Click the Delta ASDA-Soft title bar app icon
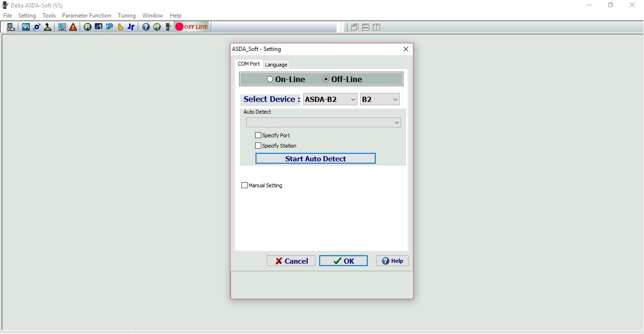The image size is (644, 334). 5,5
